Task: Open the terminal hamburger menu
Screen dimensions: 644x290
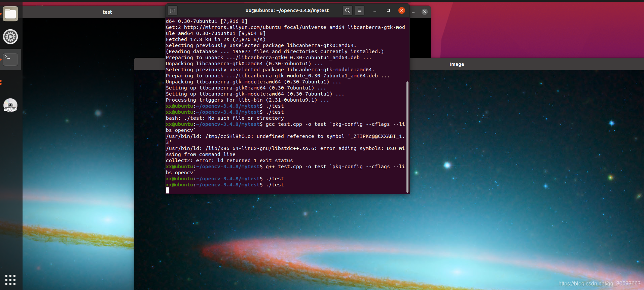Action: coord(360,10)
